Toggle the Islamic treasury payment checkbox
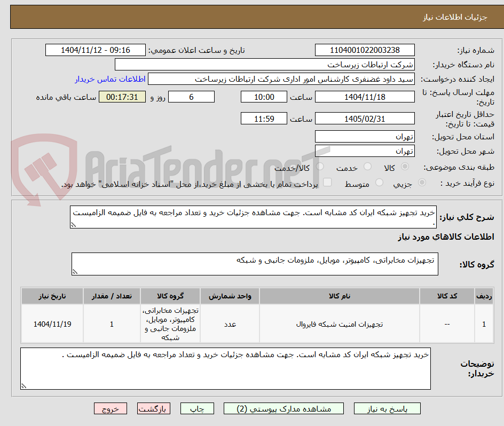The image size is (504, 426). coord(327,182)
